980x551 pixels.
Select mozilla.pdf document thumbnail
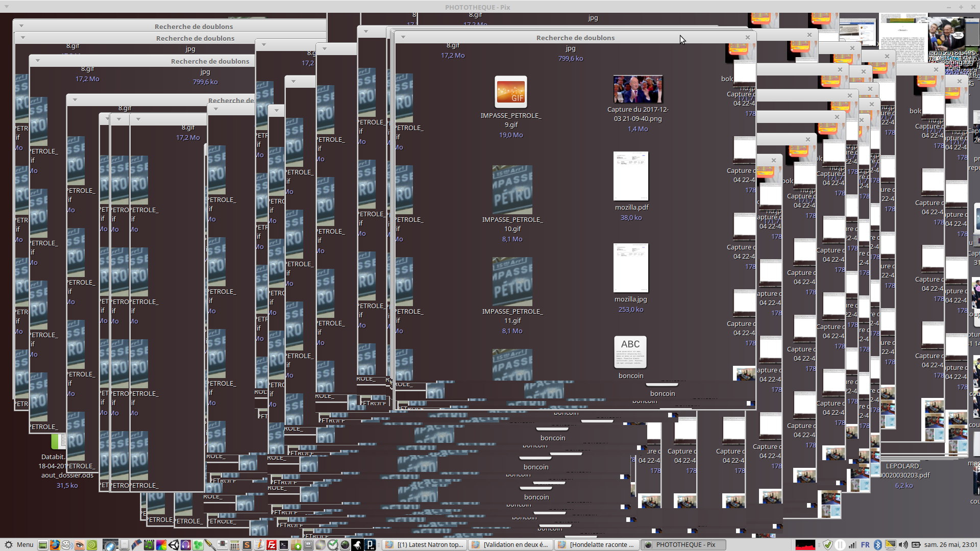click(631, 176)
